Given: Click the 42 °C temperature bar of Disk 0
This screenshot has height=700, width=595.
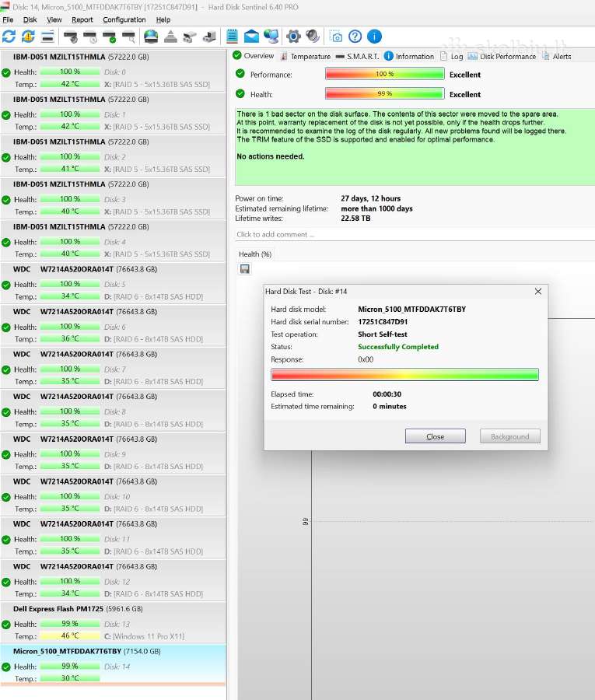Looking at the screenshot, I should tap(70, 83).
